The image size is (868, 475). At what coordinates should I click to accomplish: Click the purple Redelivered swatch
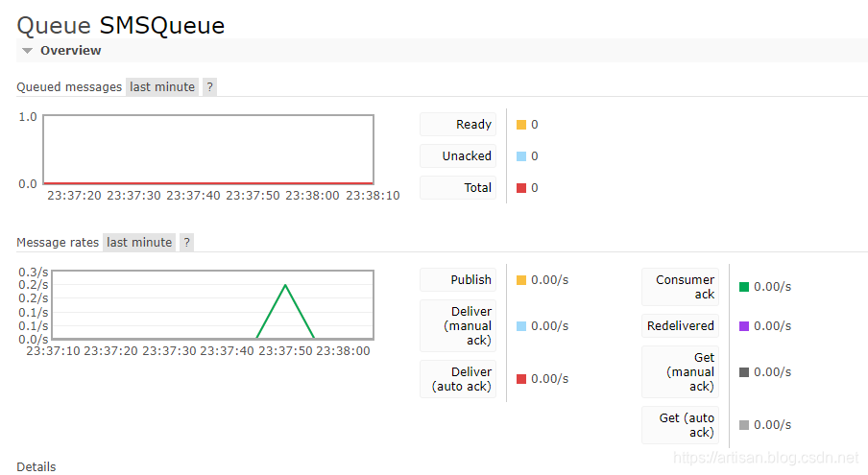(744, 326)
